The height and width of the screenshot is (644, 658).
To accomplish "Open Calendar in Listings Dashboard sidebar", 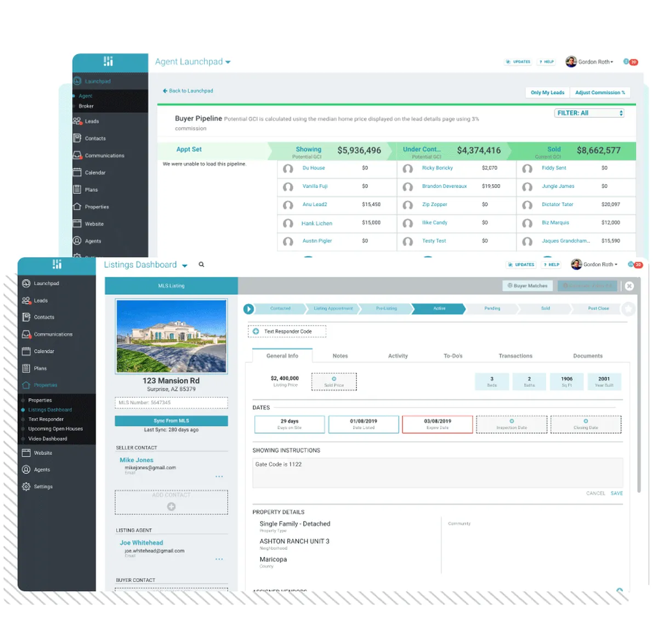I will (44, 351).
